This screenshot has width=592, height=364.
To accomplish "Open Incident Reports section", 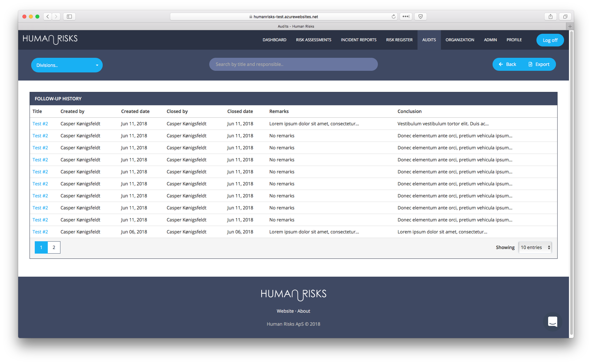I will (358, 40).
